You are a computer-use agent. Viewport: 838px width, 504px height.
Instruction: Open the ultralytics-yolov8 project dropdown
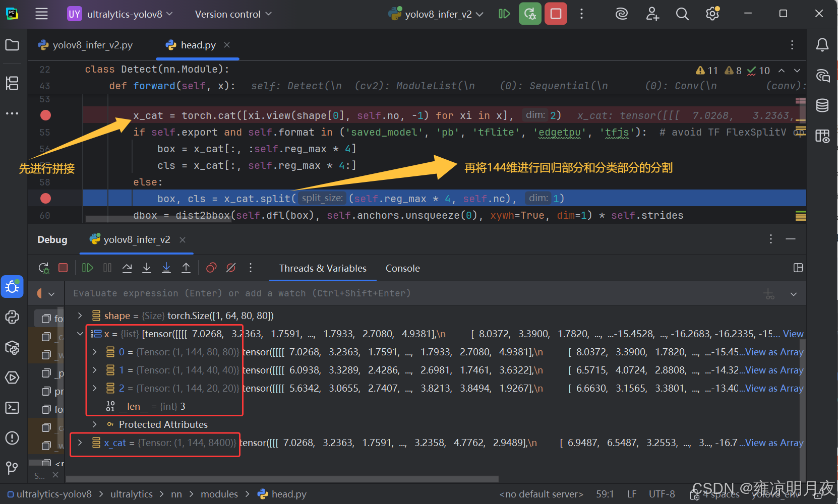click(x=121, y=14)
